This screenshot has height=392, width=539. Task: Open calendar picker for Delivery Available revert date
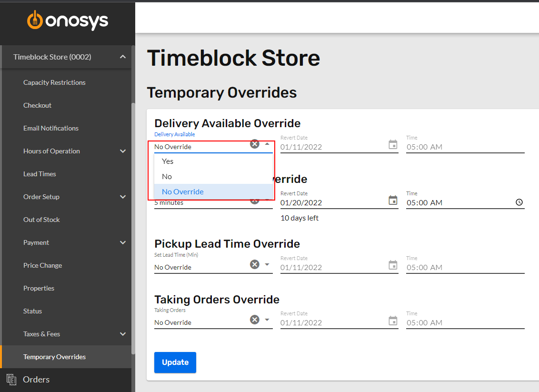(x=393, y=146)
